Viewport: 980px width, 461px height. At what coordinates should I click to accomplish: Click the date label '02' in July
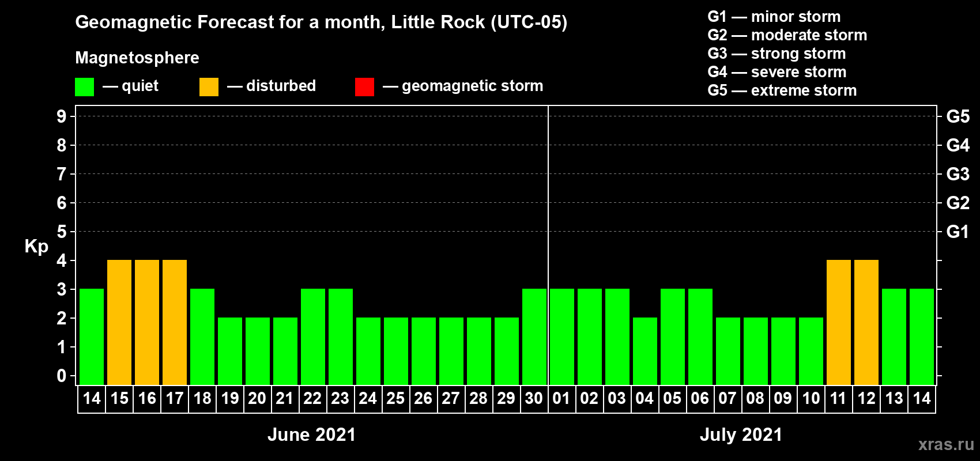point(589,398)
